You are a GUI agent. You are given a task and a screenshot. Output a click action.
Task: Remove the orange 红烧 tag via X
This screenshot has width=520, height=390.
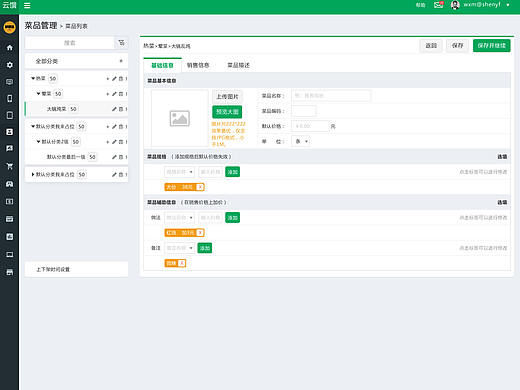pos(200,233)
